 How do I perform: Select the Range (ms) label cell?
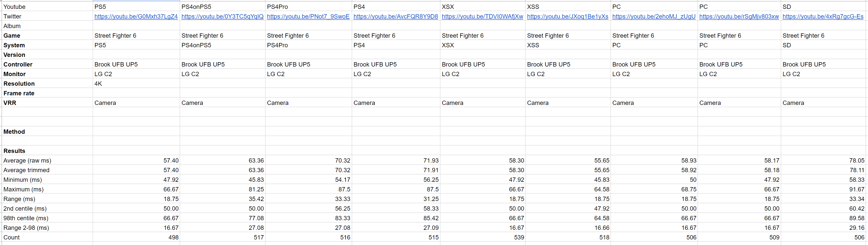point(47,199)
